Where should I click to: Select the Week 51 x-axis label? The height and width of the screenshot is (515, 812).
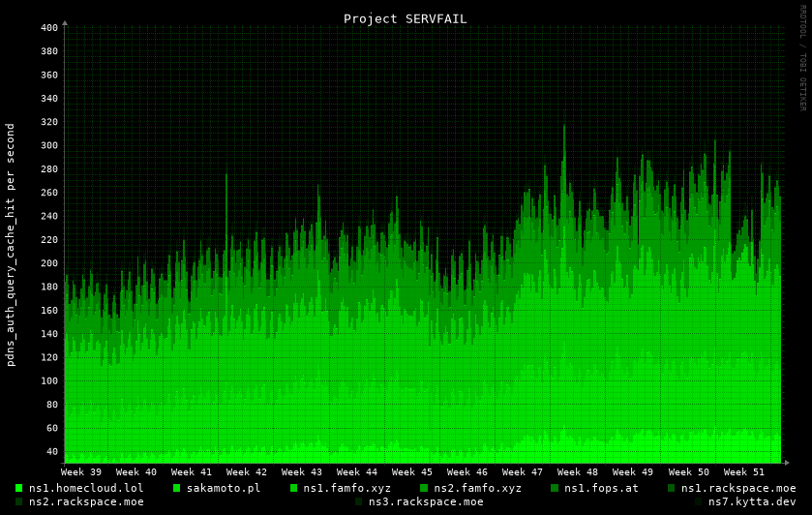(743, 472)
